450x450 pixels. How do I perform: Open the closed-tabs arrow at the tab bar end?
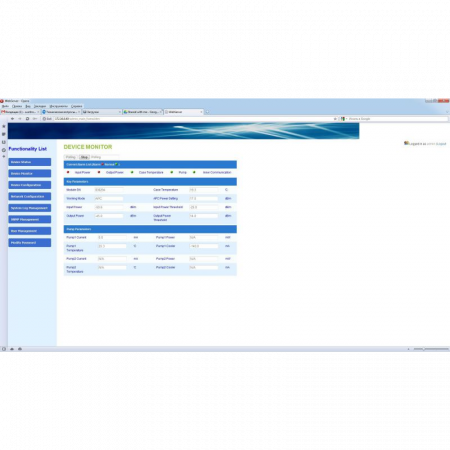(447, 112)
